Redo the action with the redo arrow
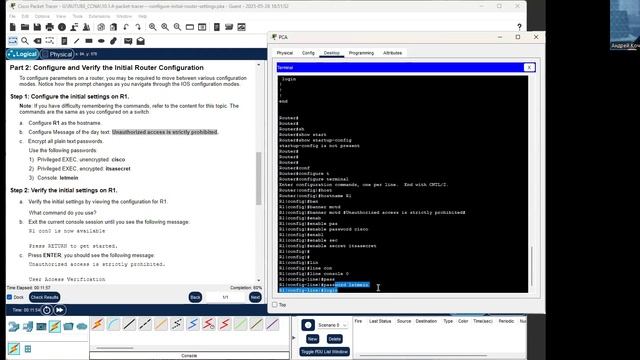 click(x=138, y=27)
